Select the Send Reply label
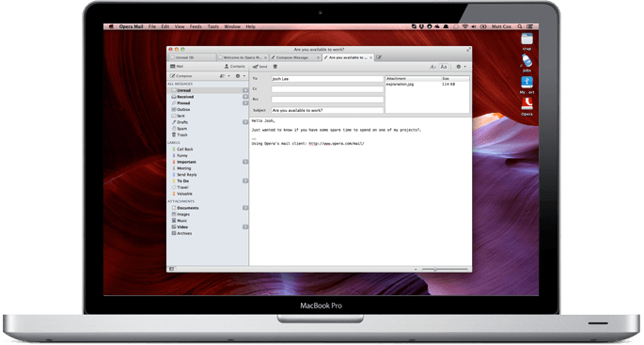644x345 pixels. [x=208, y=175]
